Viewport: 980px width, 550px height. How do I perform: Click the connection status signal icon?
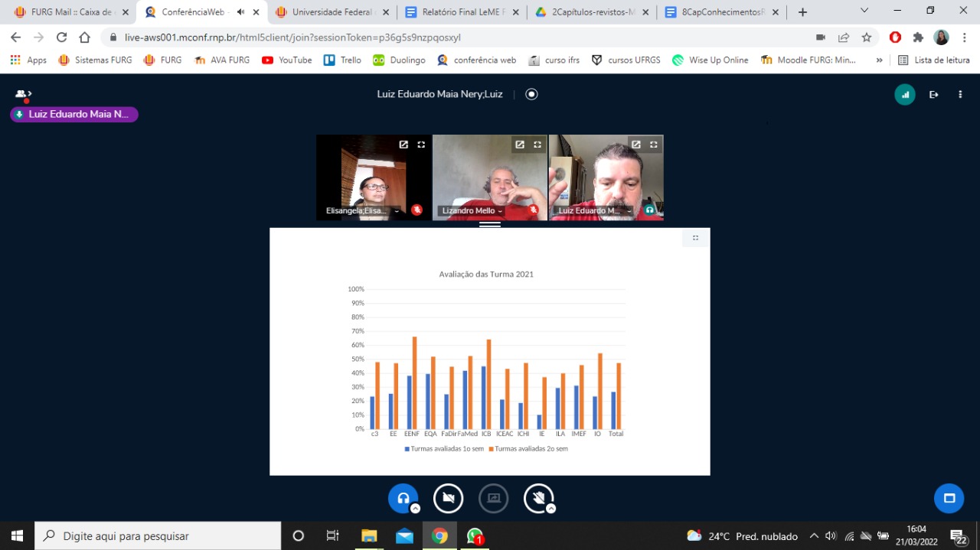pyautogui.click(x=905, y=94)
